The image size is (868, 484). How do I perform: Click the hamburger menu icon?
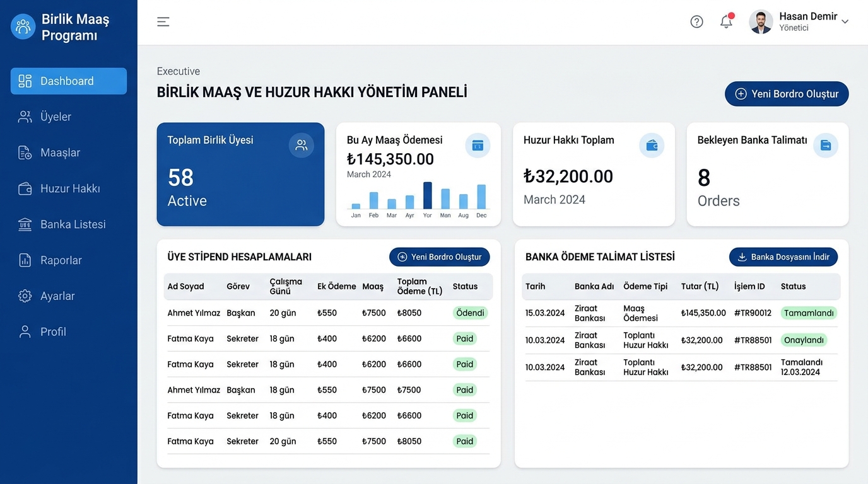point(163,21)
